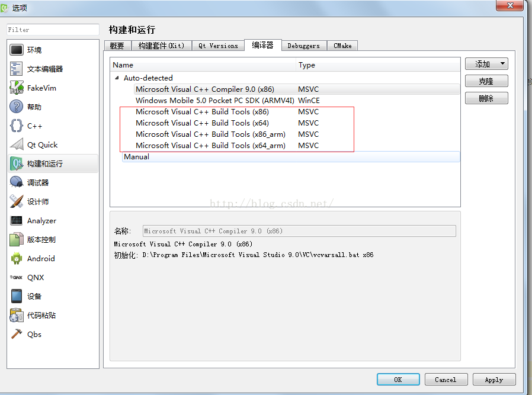Open the Qt Quick paper-plane icon
The image size is (532, 395).
(16, 144)
